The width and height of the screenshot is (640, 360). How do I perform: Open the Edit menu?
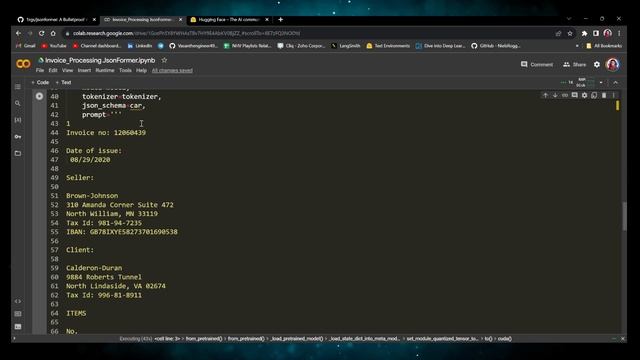(x=53, y=71)
